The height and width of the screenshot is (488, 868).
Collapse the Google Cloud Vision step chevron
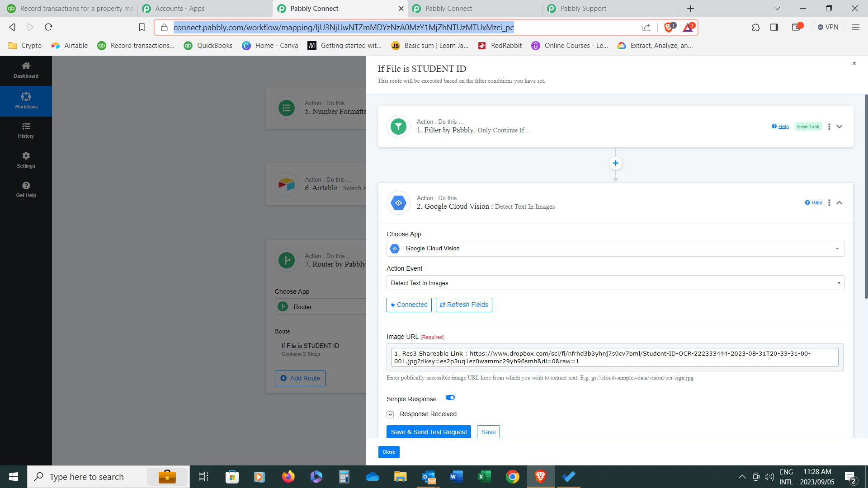click(840, 203)
